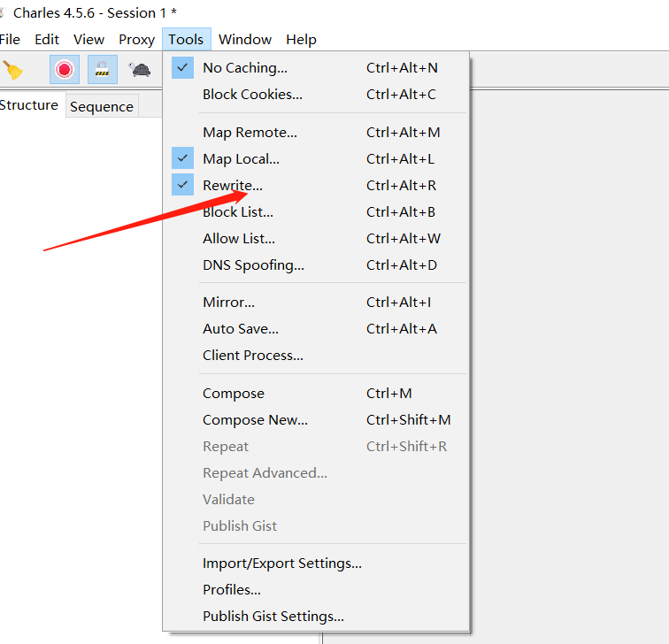This screenshot has height=644, width=669.
Task: Open the Proxy menu
Action: click(136, 39)
